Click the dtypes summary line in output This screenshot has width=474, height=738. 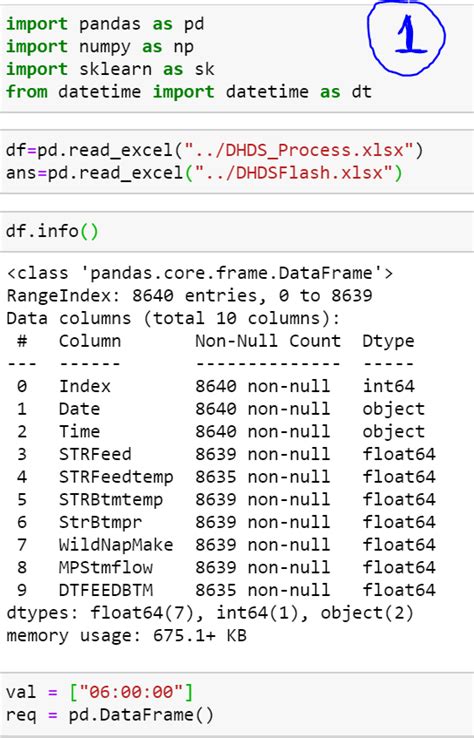(x=210, y=613)
